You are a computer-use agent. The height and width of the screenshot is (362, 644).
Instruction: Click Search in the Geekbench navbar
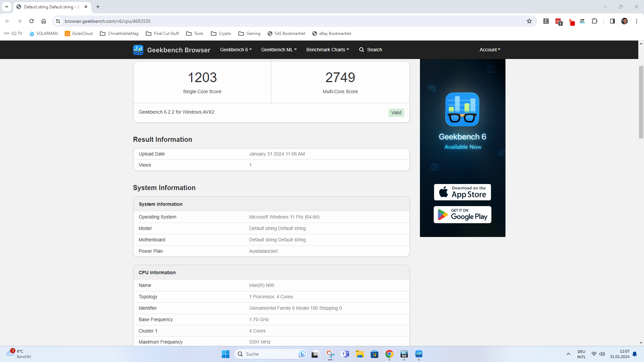point(371,50)
